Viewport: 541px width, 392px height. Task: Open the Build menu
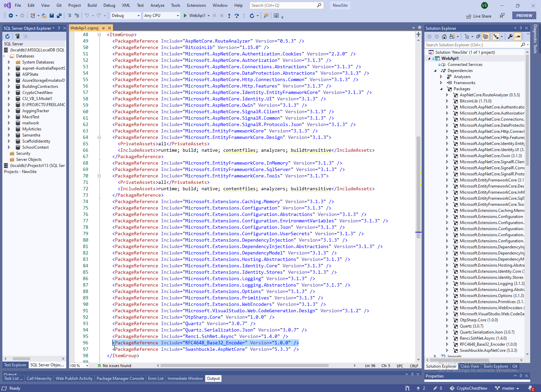[92, 5]
